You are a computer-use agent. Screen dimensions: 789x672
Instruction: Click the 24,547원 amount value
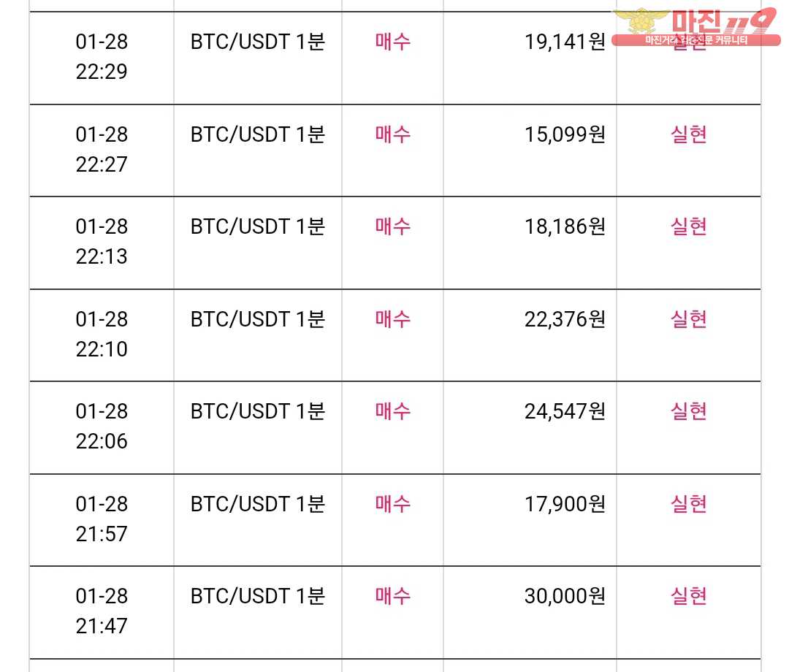[565, 411]
